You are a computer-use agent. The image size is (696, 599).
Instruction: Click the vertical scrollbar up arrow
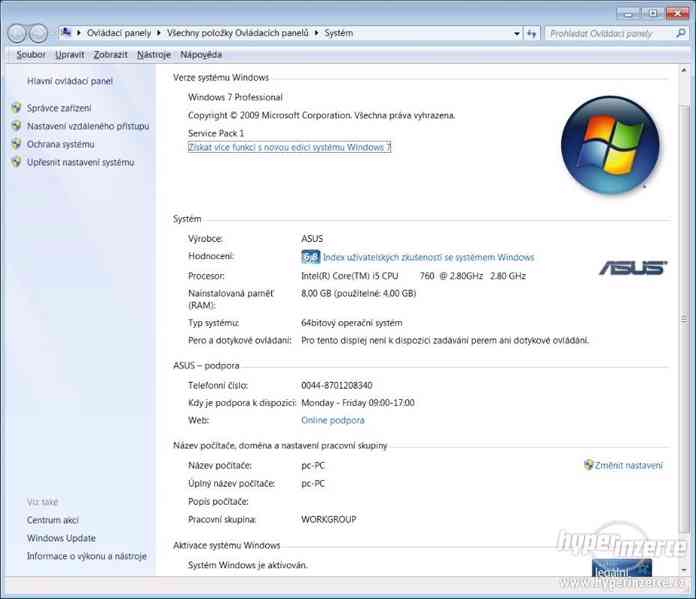[x=684, y=70]
